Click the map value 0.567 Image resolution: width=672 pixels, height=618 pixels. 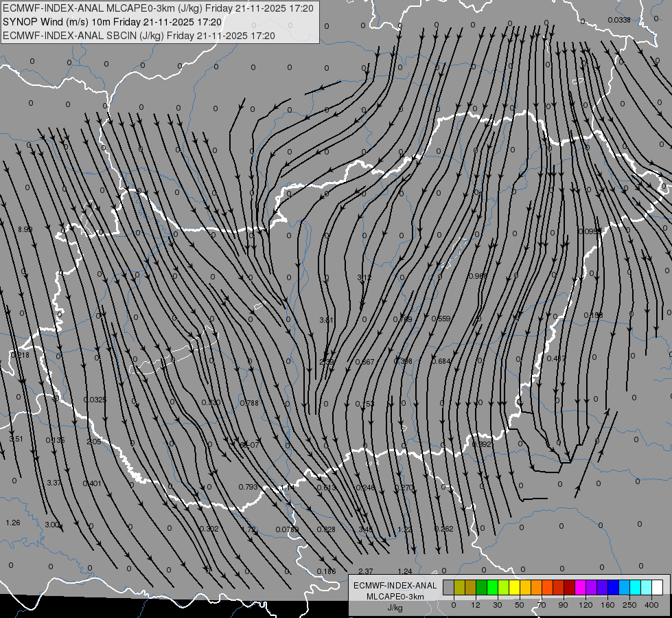(365, 362)
